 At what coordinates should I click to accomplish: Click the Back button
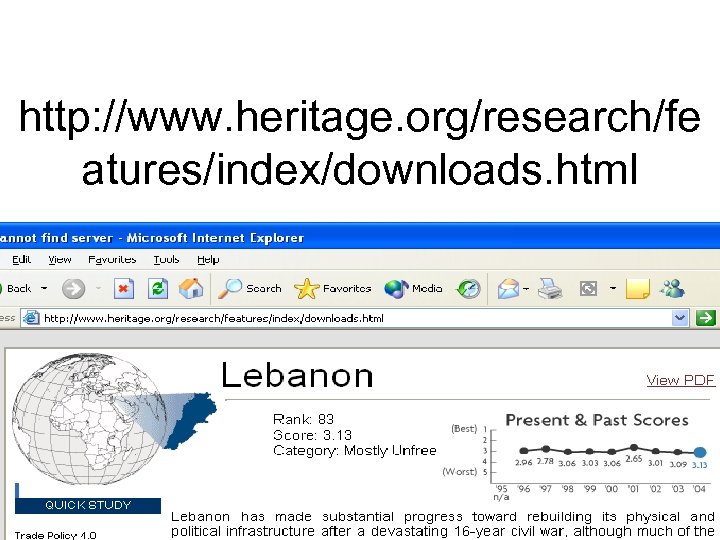pos(16,289)
